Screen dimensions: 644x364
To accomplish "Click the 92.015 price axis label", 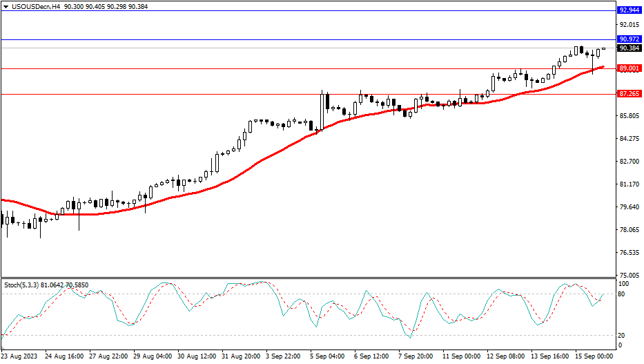I will 629,25.
